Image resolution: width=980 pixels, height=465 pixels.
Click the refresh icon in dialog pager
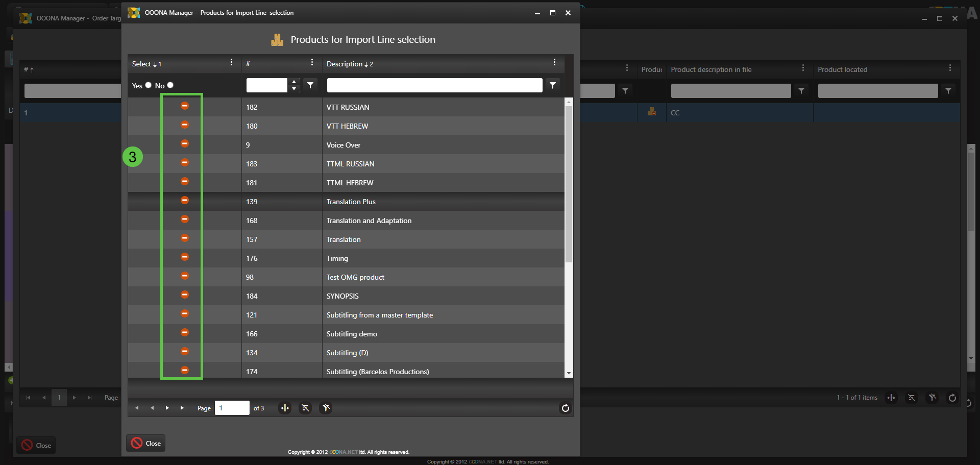coord(565,408)
